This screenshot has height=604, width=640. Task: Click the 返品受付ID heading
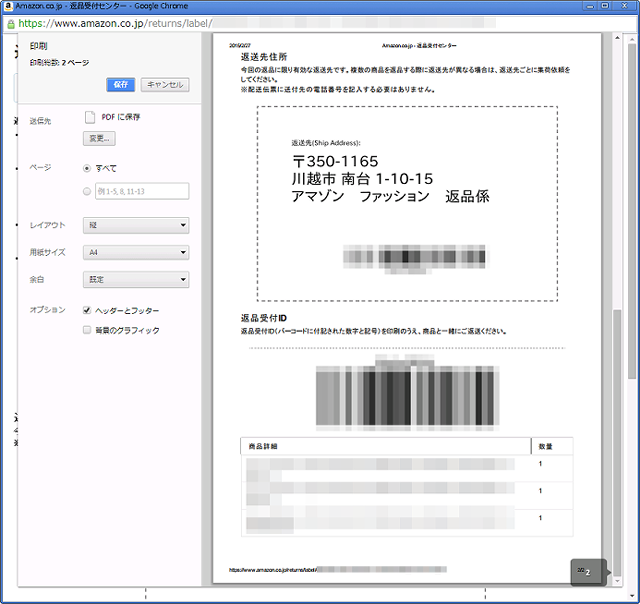coord(264,318)
